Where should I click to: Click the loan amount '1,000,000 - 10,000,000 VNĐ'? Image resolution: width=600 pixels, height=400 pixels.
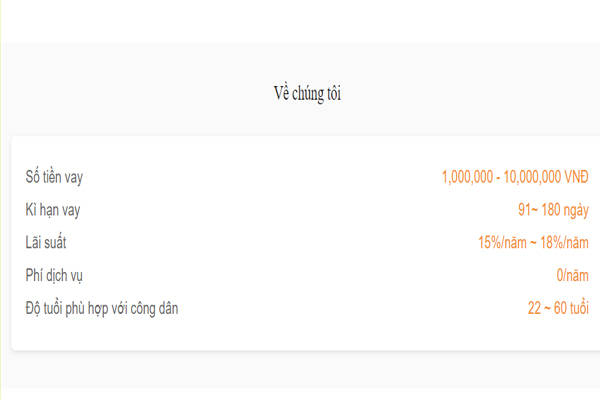515,177
